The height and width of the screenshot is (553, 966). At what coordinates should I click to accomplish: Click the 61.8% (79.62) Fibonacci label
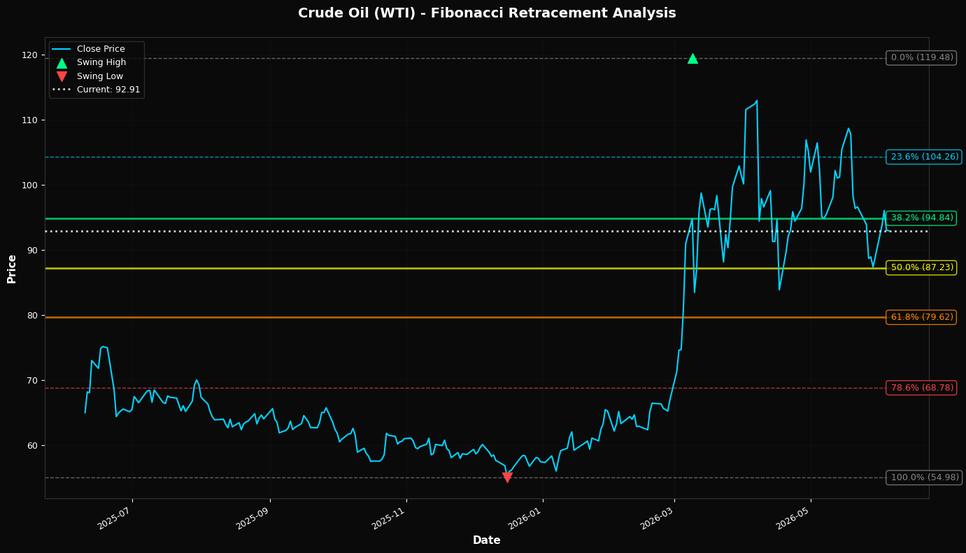[x=922, y=317]
